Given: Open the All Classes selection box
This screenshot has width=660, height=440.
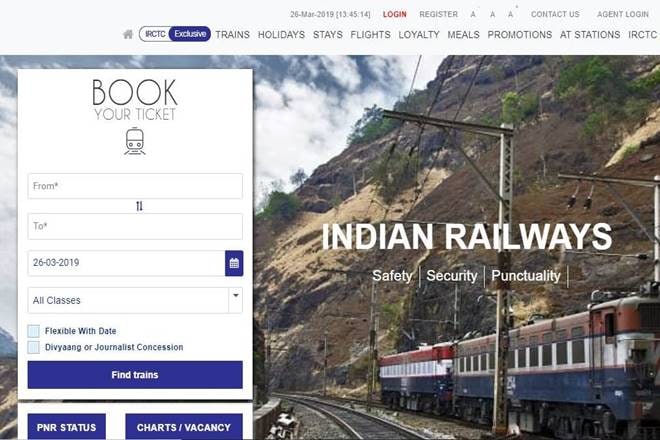Looking at the screenshot, I should coord(135,300).
